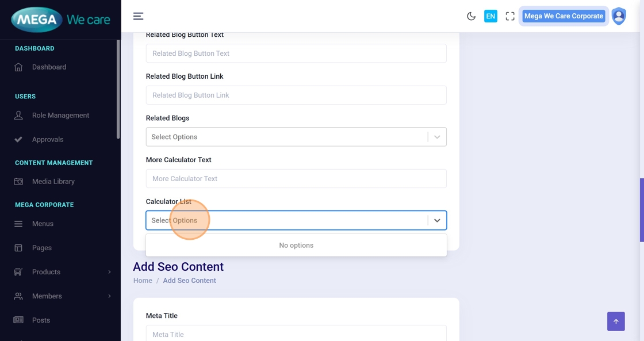Switch to dark mode moon icon
This screenshot has height=341, width=644.
pos(471,16)
